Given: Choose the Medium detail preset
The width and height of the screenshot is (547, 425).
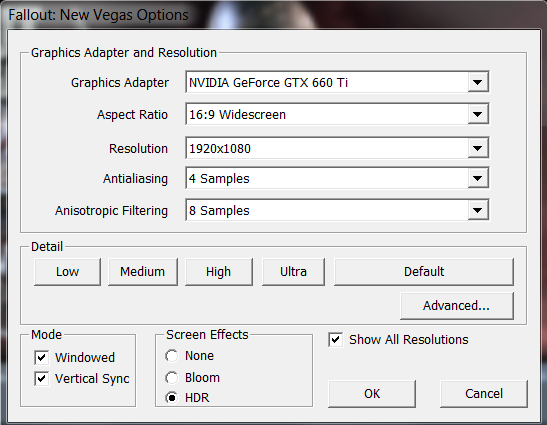Looking at the screenshot, I should 143,272.
